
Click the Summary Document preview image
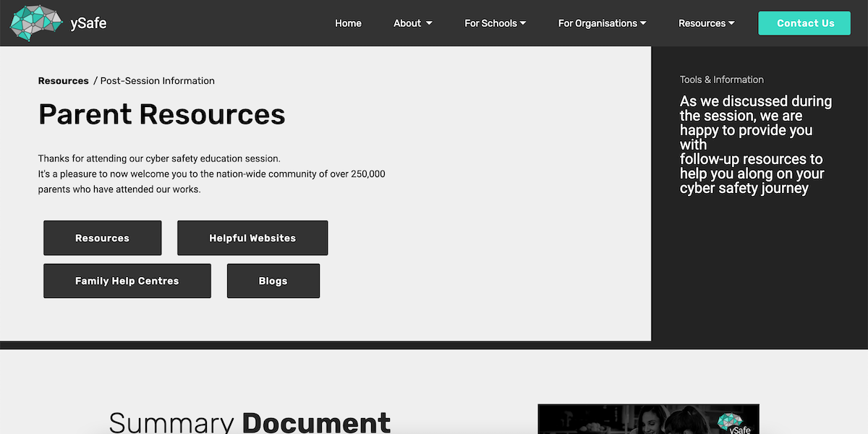pyautogui.click(x=648, y=420)
